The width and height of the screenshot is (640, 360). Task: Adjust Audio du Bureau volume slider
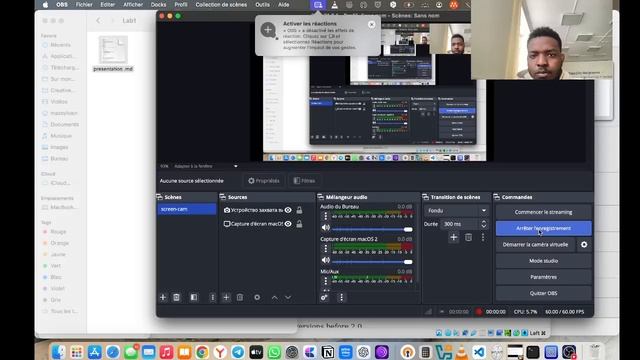[x=372, y=229]
